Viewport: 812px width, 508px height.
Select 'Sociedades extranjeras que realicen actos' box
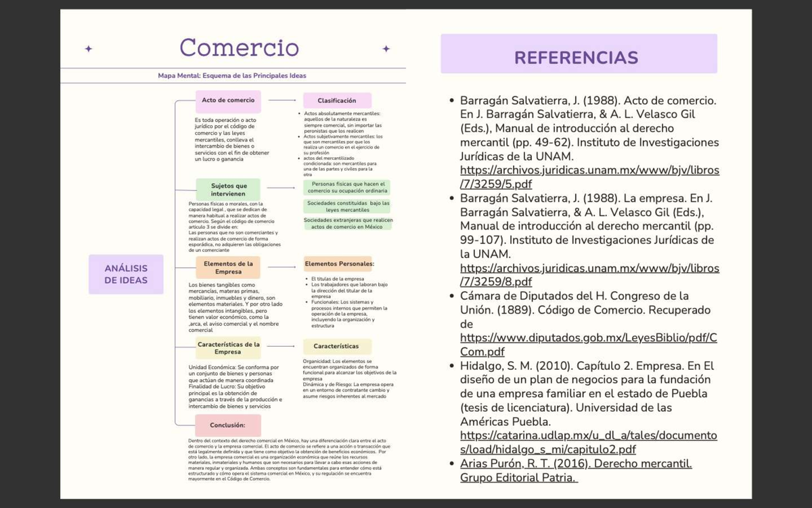pyautogui.click(x=347, y=224)
